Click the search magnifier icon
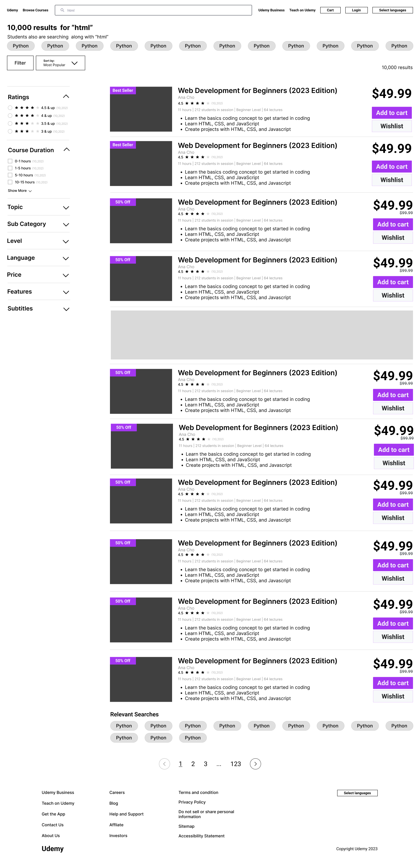The image size is (420, 868). click(x=62, y=10)
